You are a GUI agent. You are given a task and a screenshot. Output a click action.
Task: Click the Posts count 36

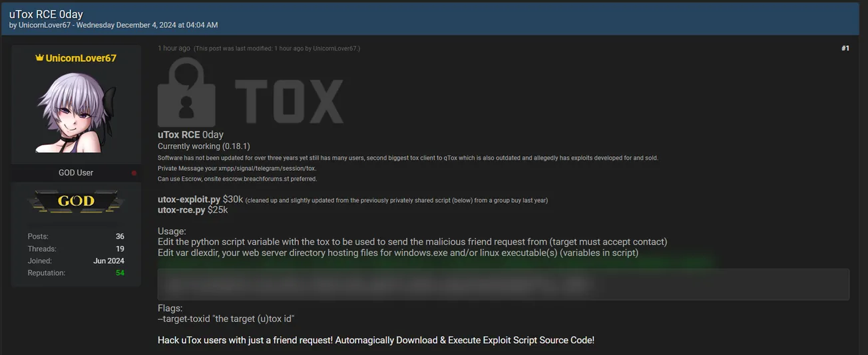[120, 237]
